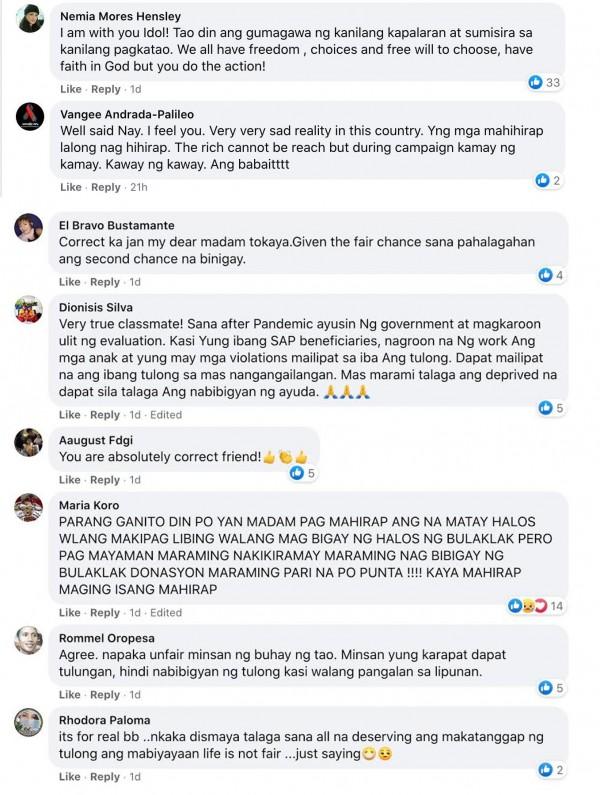Viewport: 600px width, 795px height.
Task: Click the 21h timestamp on Vangee's comment
Action: (138, 187)
